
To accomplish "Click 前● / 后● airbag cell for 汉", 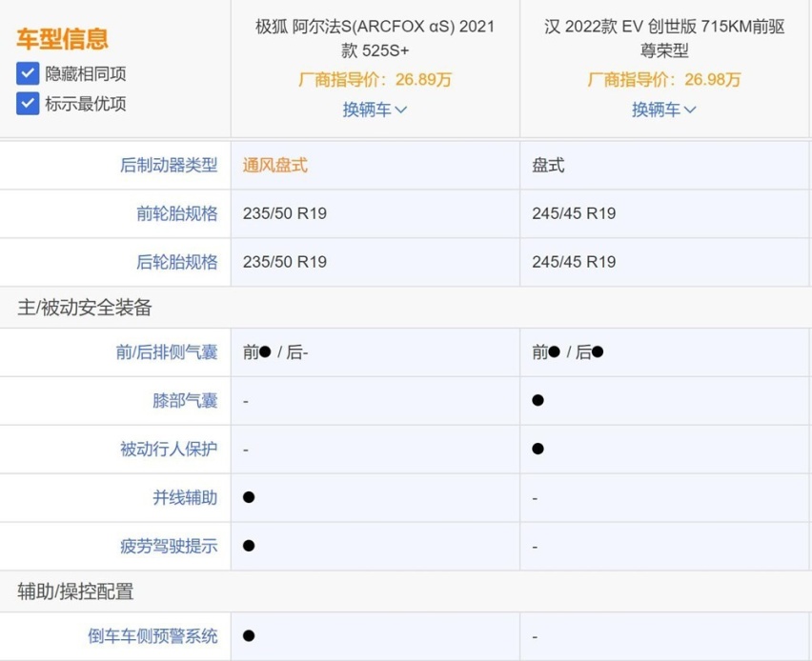I will 568,352.
